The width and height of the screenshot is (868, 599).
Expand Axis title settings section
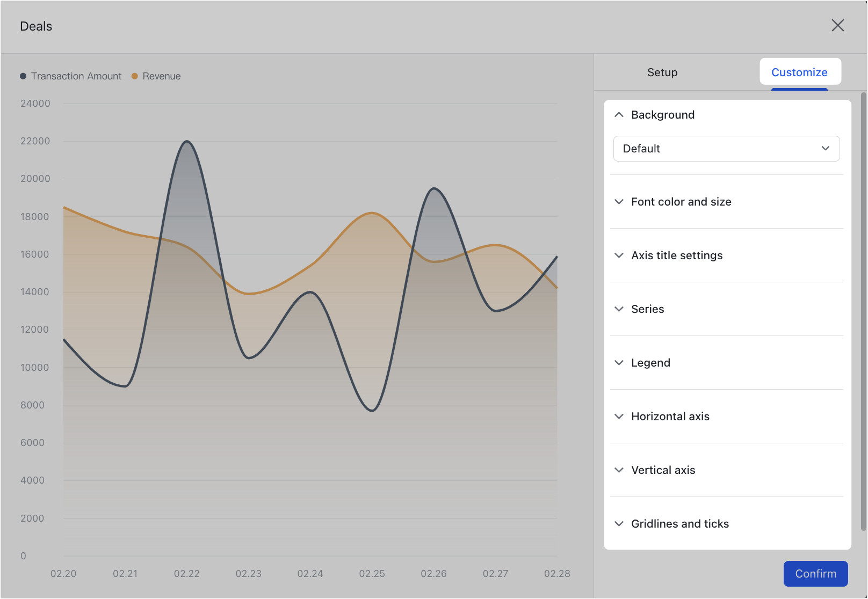coord(727,255)
